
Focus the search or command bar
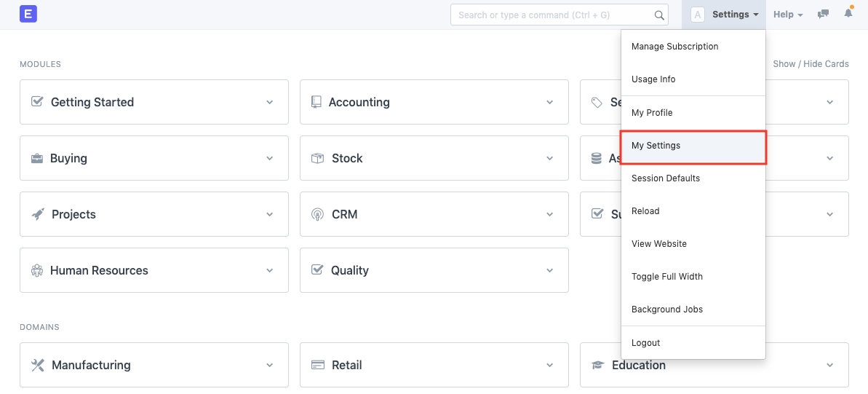coord(553,15)
